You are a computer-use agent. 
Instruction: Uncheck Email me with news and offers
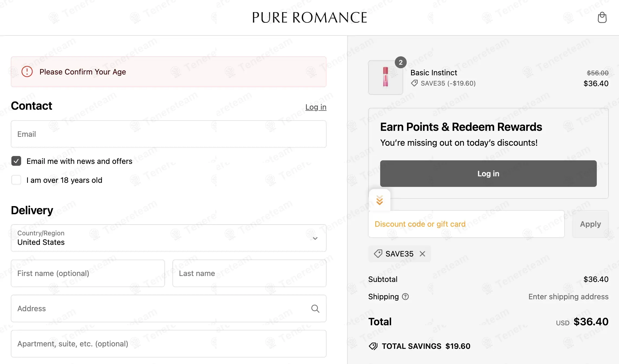[x=16, y=161]
